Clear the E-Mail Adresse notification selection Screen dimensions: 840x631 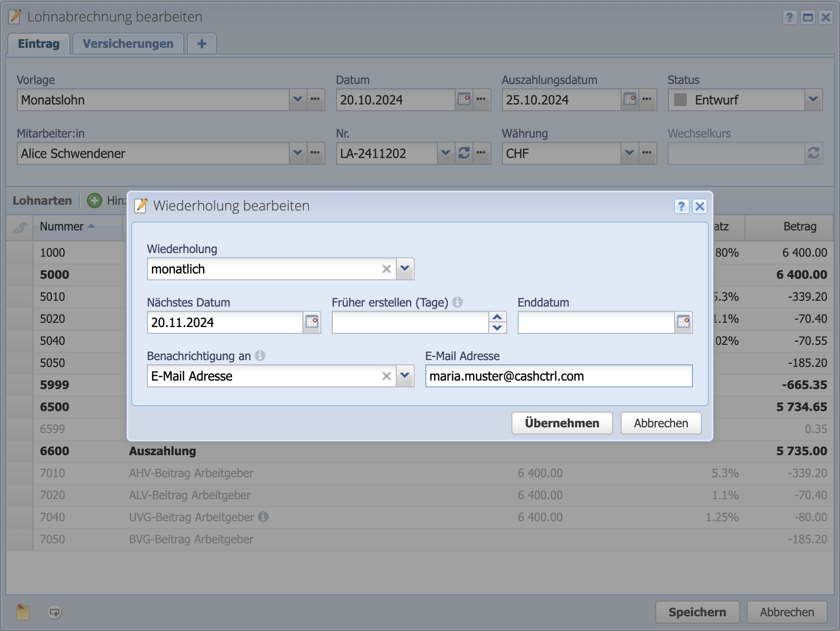pos(386,376)
